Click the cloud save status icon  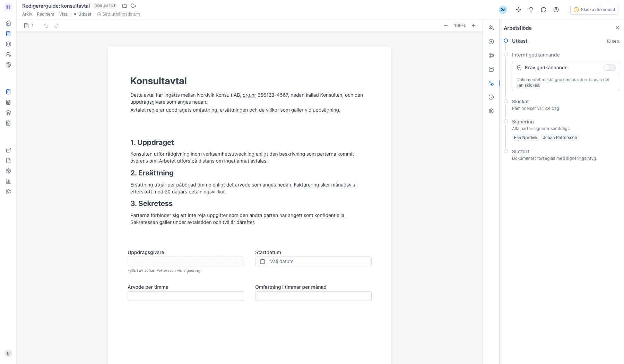point(133,6)
